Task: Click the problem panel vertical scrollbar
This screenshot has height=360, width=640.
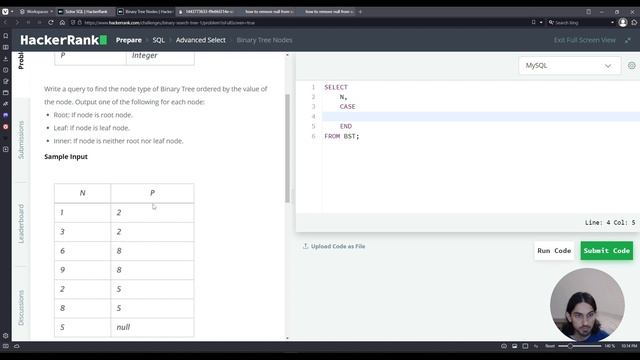Action: click(x=287, y=148)
